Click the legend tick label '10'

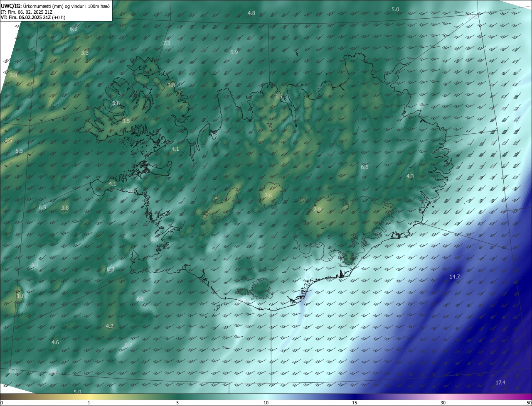coord(266,403)
